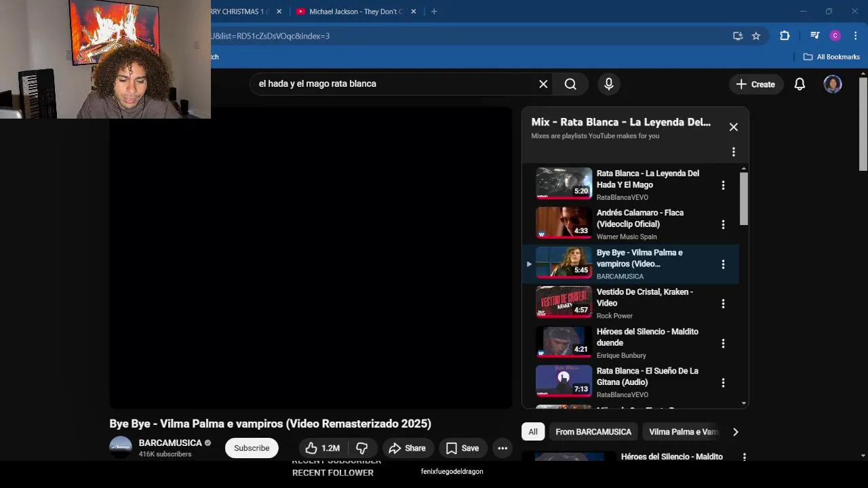Like the Bye Bye video
The image size is (868, 488).
(322, 448)
